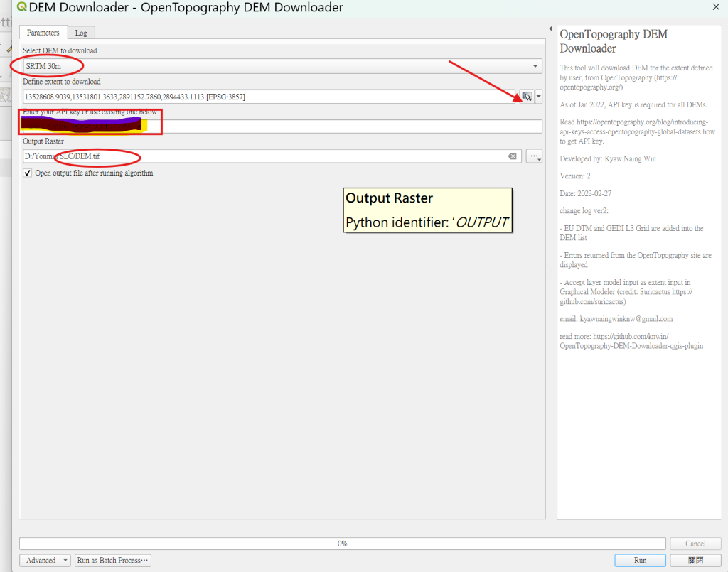This screenshot has height=572, width=728.
Task: Click the set extent from map canvas icon
Action: point(527,97)
